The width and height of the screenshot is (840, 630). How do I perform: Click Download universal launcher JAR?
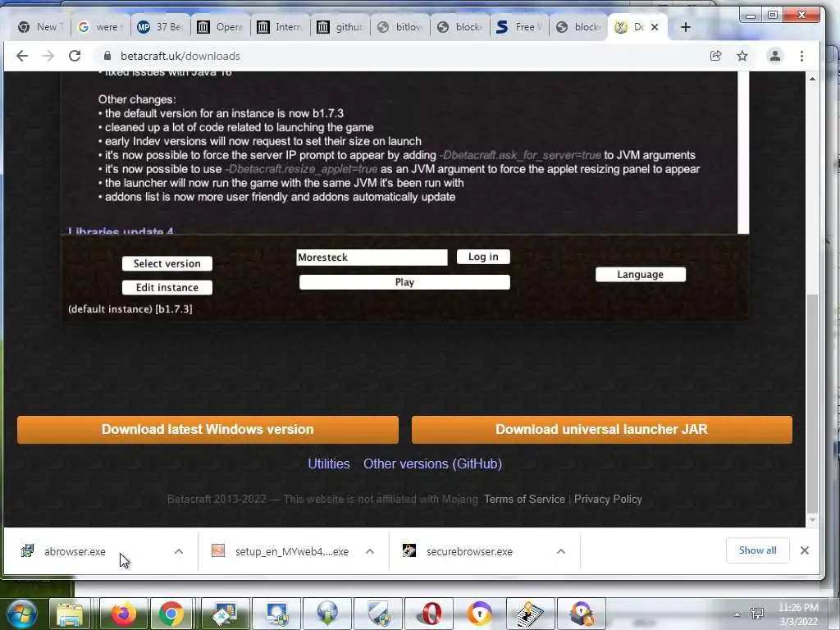[601, 430]
